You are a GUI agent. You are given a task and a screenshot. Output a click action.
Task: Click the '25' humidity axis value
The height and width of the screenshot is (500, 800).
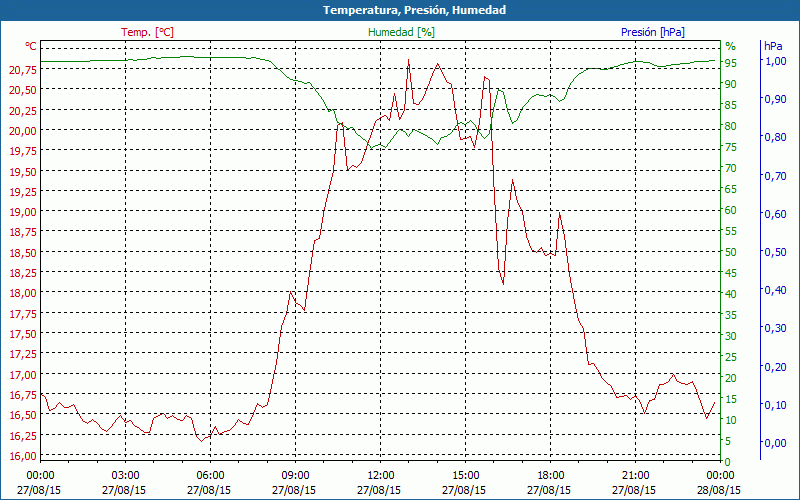click(x=731, y=357)
